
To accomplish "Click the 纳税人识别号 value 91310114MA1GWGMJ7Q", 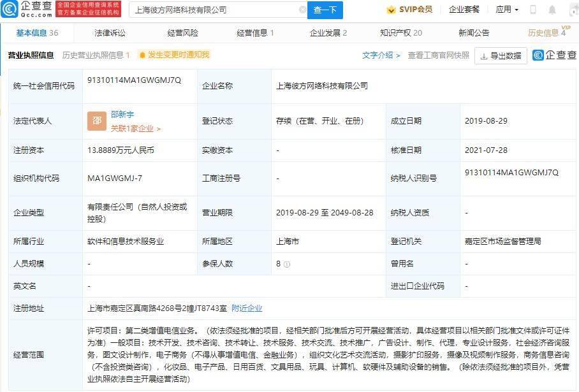I will (511, 172).
